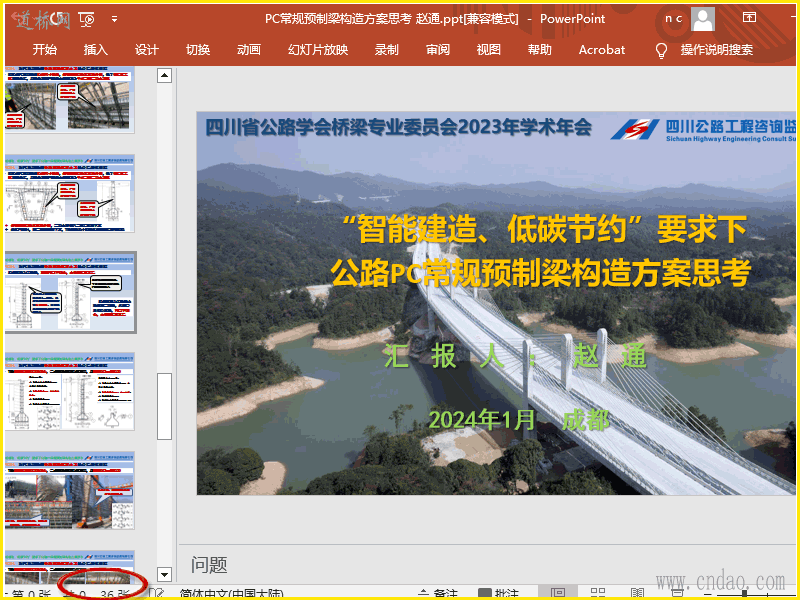This screenshot has height=600, width=800.
Task: Switch to the 切换 ribbon tab
Action: (198, 49)
